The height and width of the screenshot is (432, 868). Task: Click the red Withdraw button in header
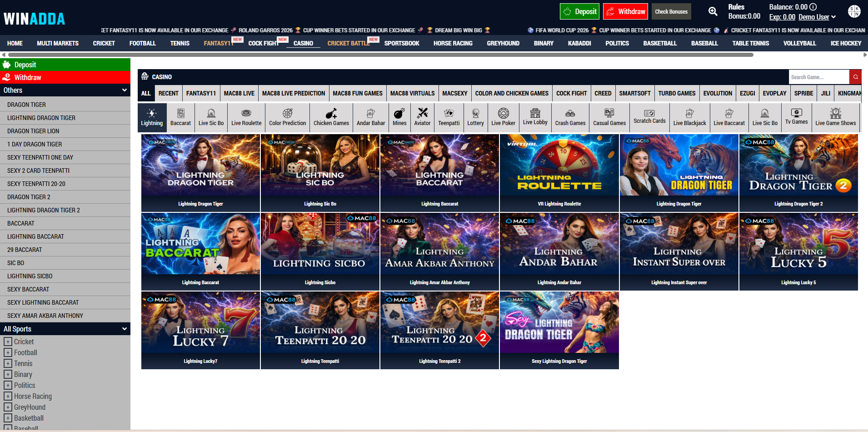625,11
